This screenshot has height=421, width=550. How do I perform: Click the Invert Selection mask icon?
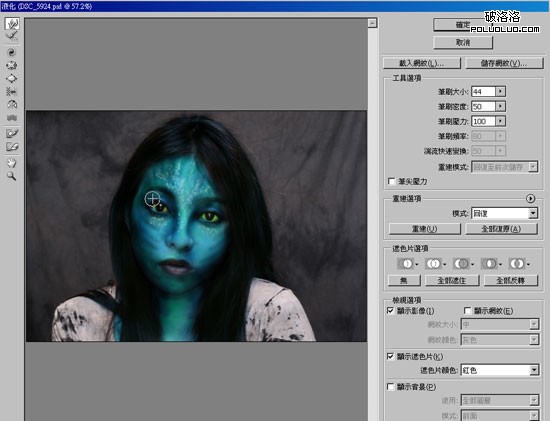tap(518, 263)
